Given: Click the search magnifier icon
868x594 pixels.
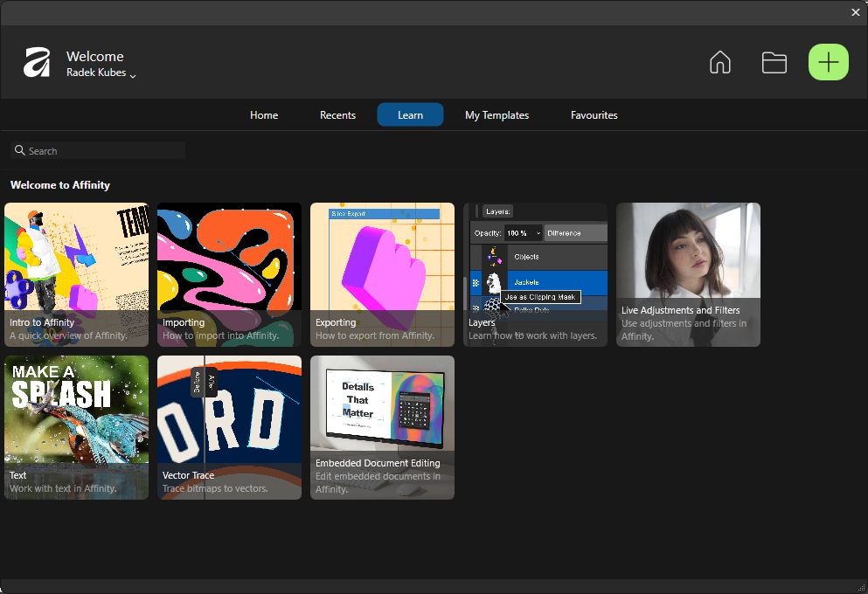Looking at the screenshot, I should pyautogui.click(x=20, y=151).
